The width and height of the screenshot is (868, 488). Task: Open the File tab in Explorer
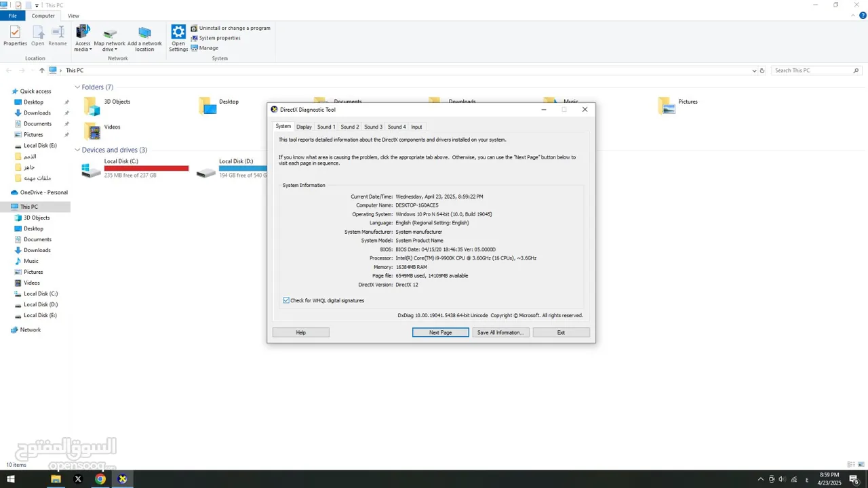[x=13, y=16]
